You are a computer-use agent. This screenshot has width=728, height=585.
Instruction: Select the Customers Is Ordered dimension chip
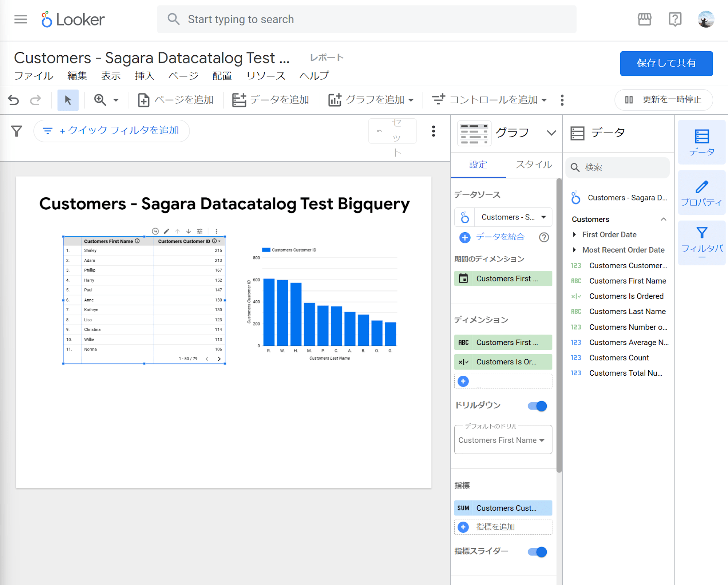tap(503, 362)
